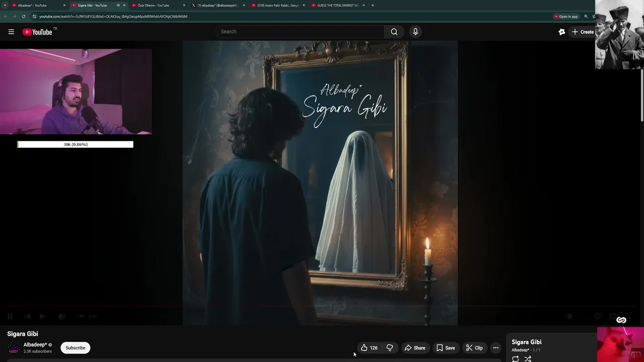Click the Create button
The height and width of the screenshot is (362, 644).
point(582,32)
